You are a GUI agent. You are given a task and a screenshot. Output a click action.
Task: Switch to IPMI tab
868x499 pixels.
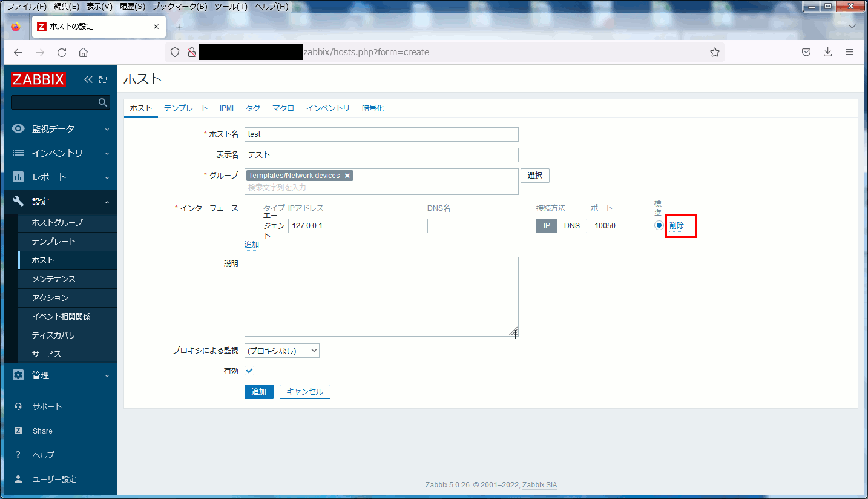(226, 108)
